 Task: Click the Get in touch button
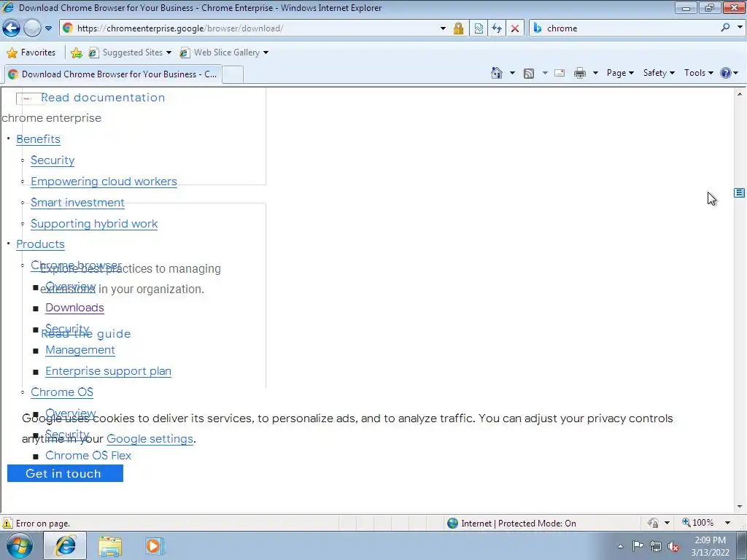[x=65, y=473]
